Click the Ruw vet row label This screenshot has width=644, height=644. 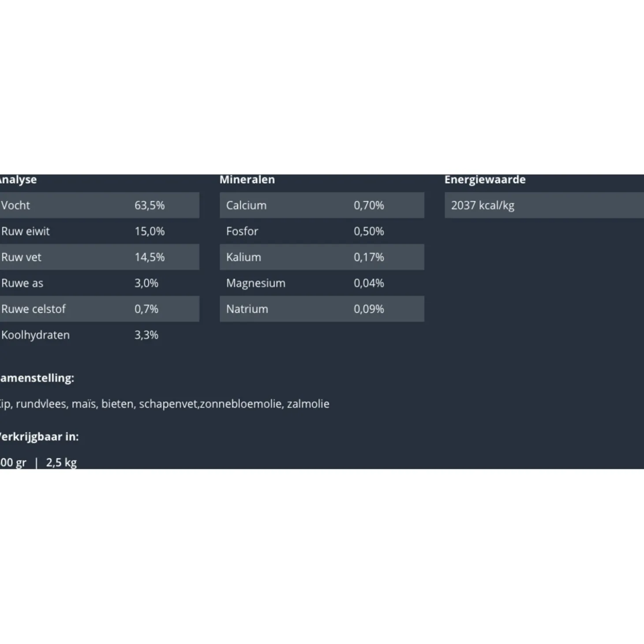click(21, 257)
